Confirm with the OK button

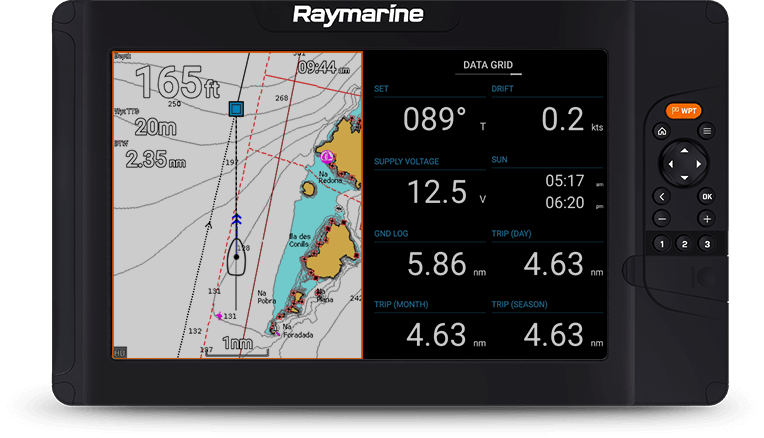coord(706,197)
